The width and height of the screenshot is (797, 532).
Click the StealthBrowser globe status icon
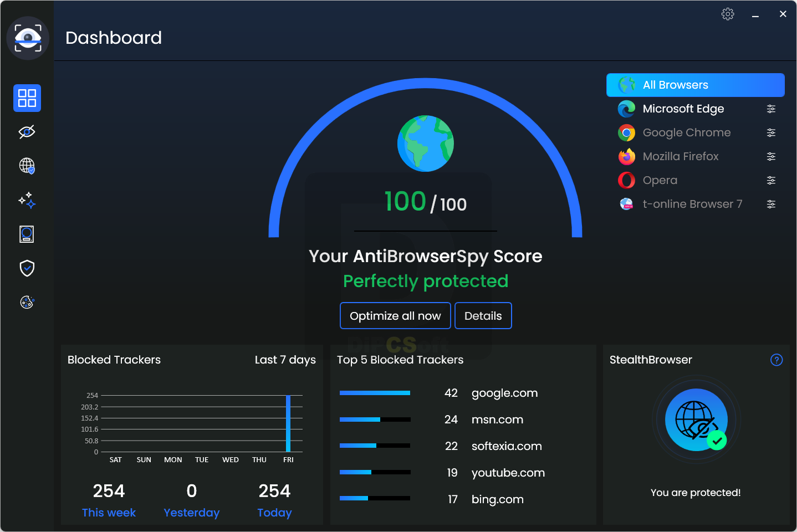coord(696,420)
